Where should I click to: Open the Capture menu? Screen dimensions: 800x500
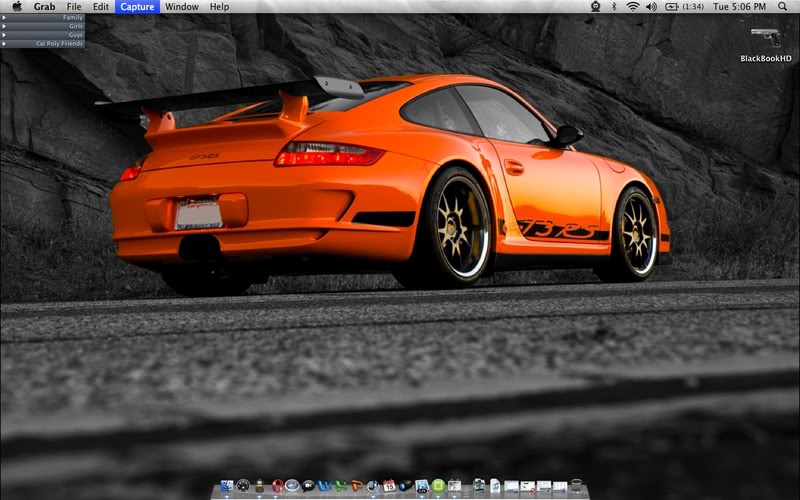click(x=136, y=7)
